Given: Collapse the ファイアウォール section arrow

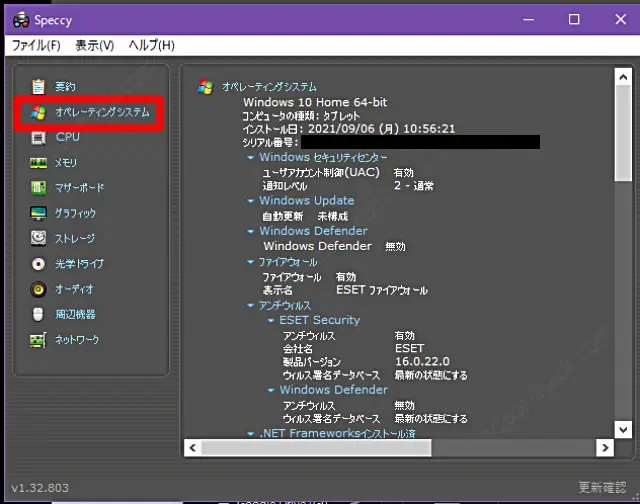Looking at the screenshot, I should 251,262.
